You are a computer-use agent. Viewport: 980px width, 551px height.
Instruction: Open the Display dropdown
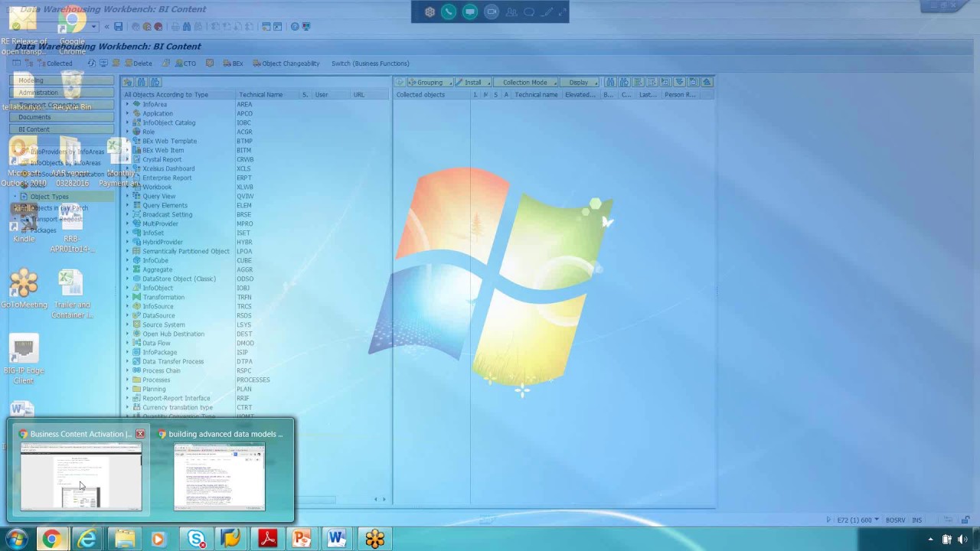coord(580,82)
